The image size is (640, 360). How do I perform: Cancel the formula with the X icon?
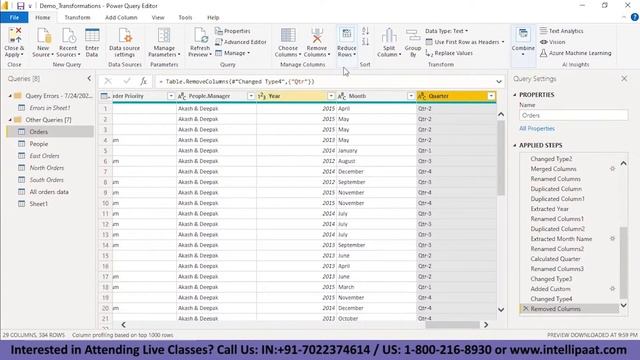click(108, 81)
